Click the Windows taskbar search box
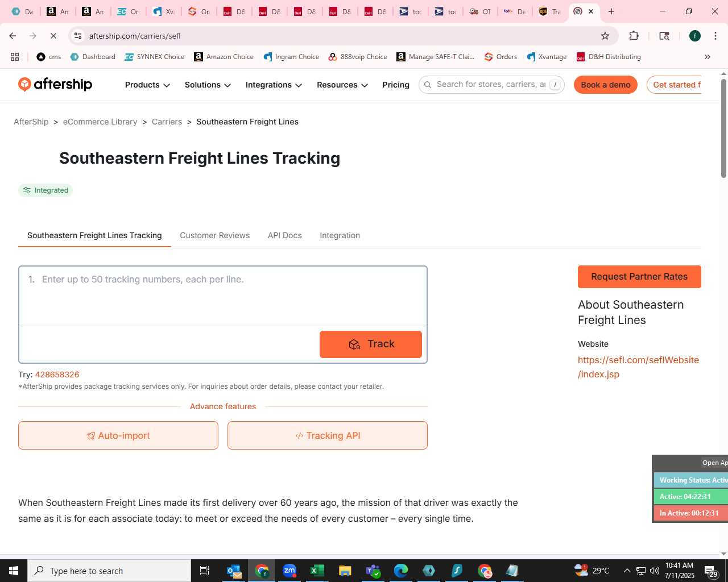This screenshot has width=728, height=582. 109,571
